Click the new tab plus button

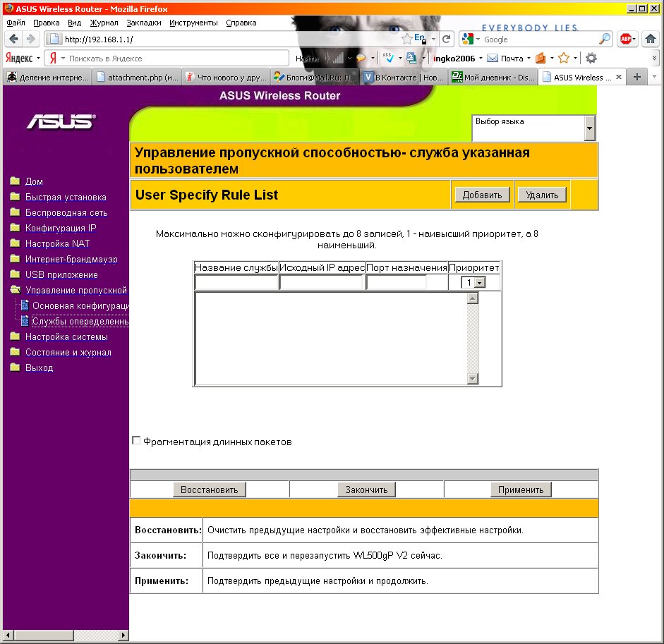pyautogui.click(x=636, y=77)
